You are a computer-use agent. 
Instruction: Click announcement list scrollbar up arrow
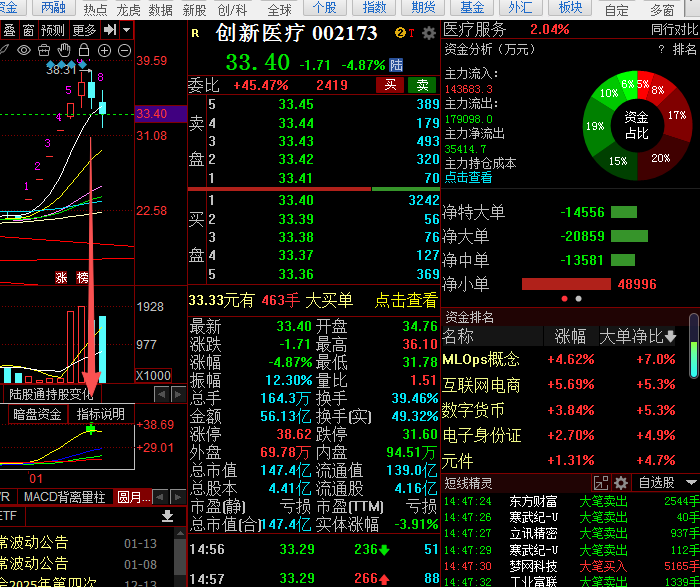click(x=180, y=533)
